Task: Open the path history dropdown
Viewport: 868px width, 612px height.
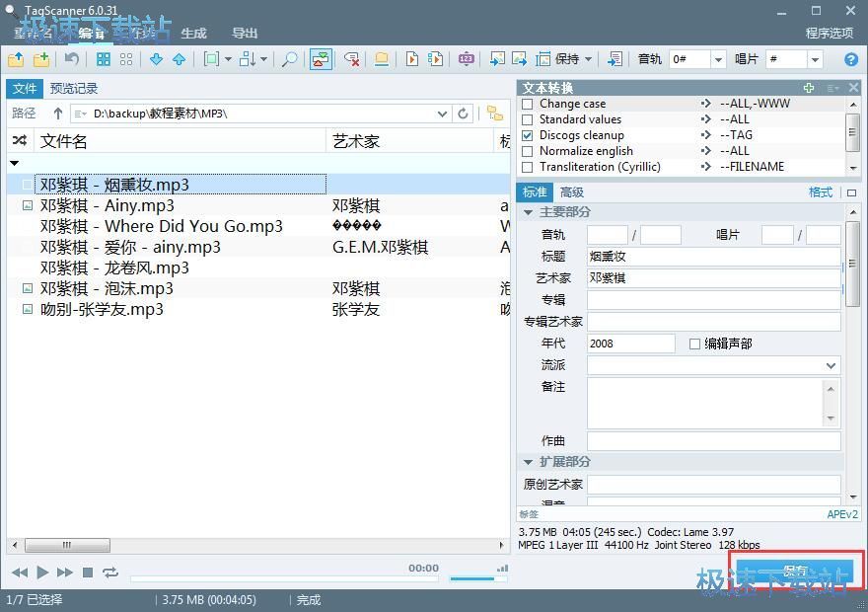Action: pos(442,114)
